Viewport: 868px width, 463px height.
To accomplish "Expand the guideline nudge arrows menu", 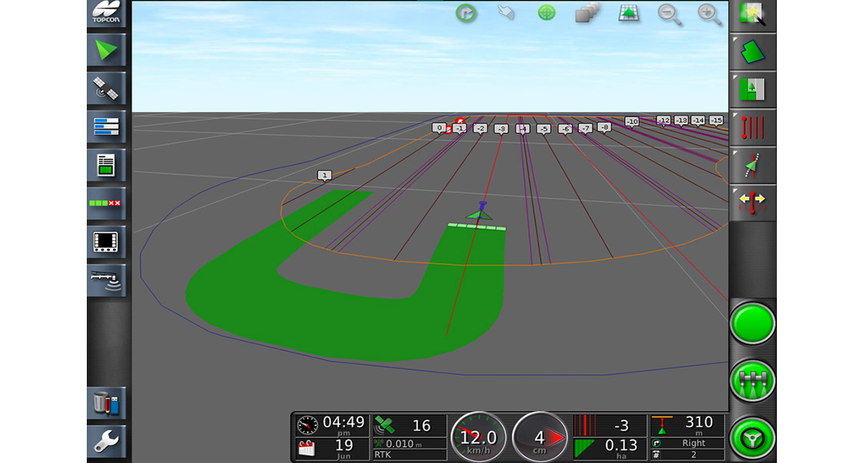I will (x=752, y=203).
